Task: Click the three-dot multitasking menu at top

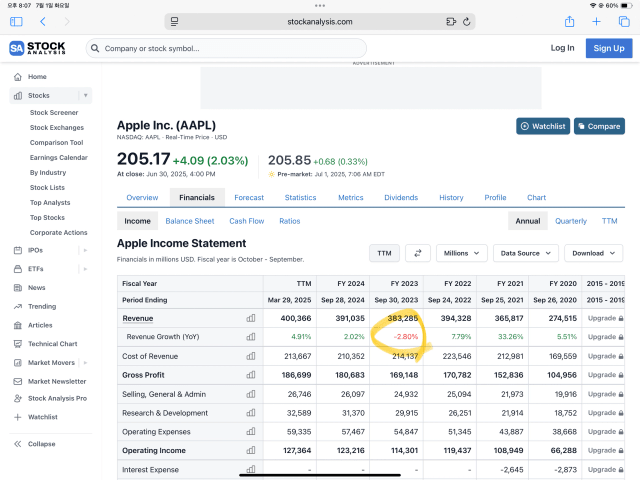Action: pos(320,6)
